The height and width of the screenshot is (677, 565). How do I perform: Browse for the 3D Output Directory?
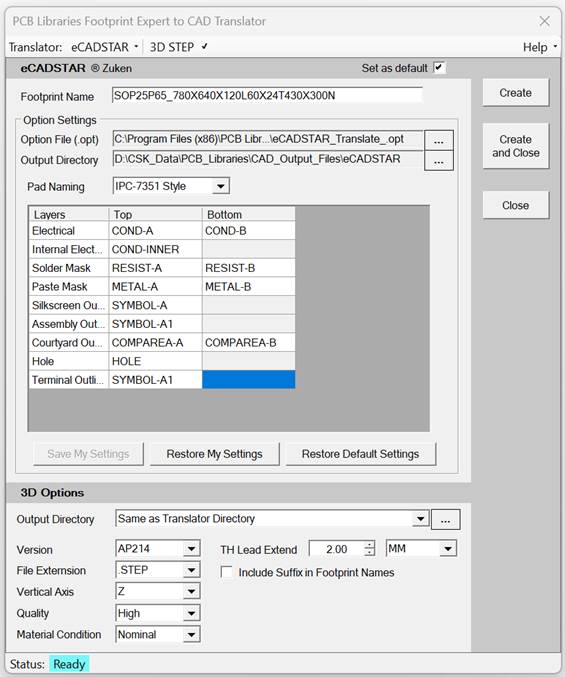click(445, 519)
